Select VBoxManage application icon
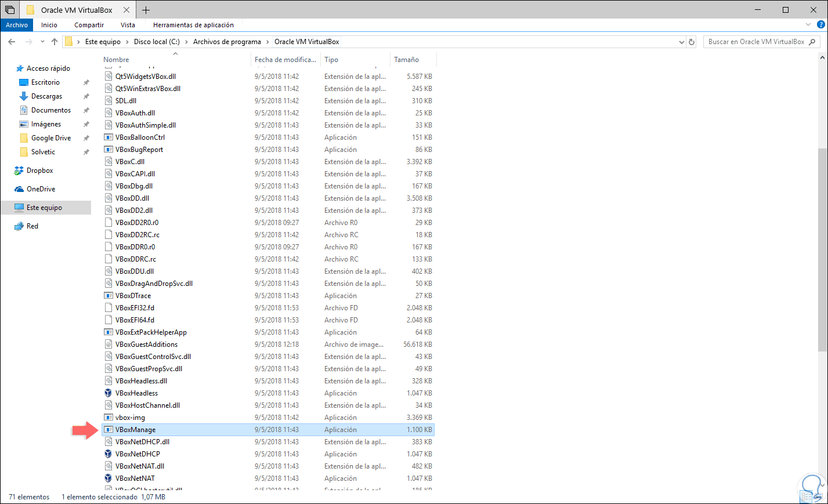This screenshot has width=828, height=504. tap(108, 430)
